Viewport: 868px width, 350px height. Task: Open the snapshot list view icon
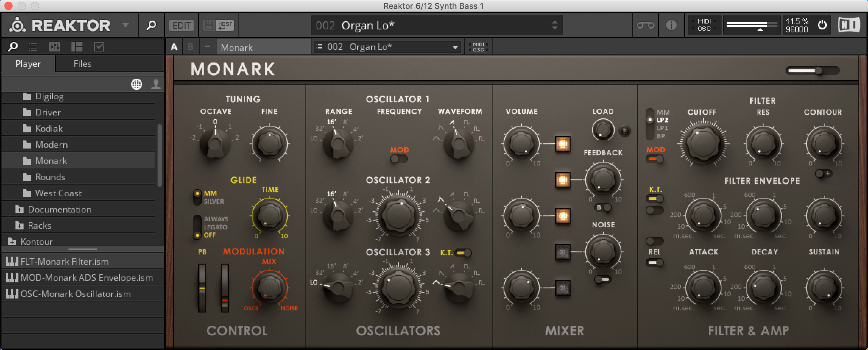[x=33, y=47]
